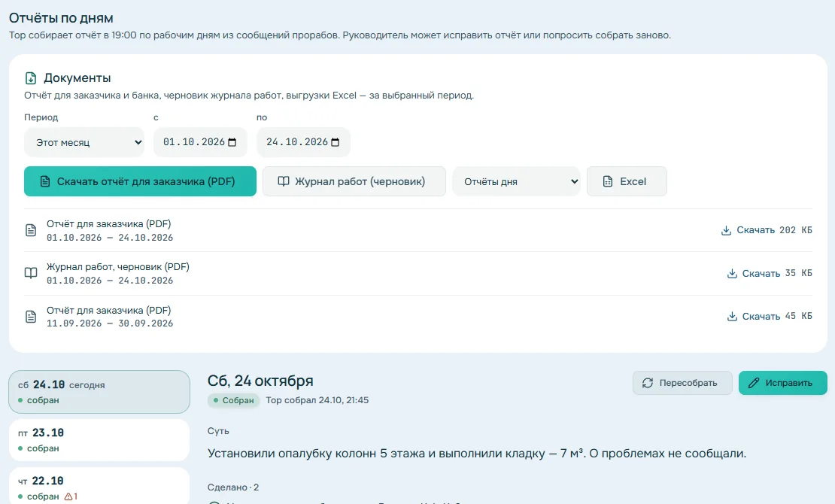Download the 35 КБ work journal draft
This screenshot has width=835, height=504.
770,273
